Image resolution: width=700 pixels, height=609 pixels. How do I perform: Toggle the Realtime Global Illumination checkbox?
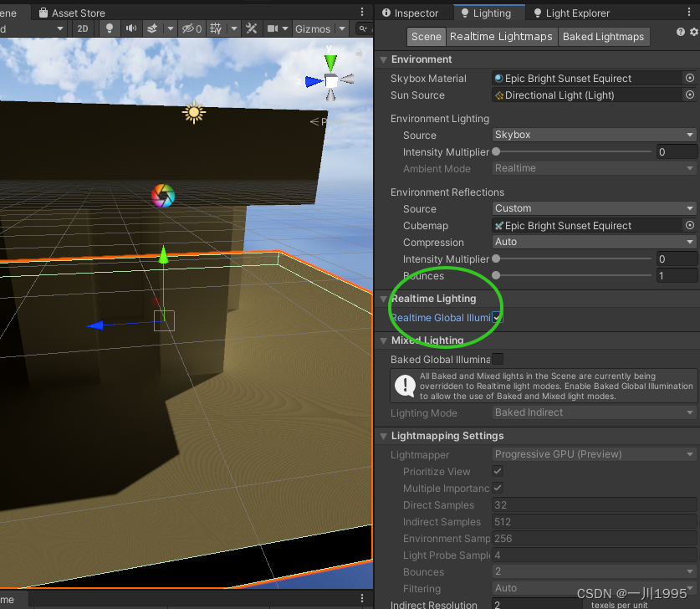coord(497,318)
